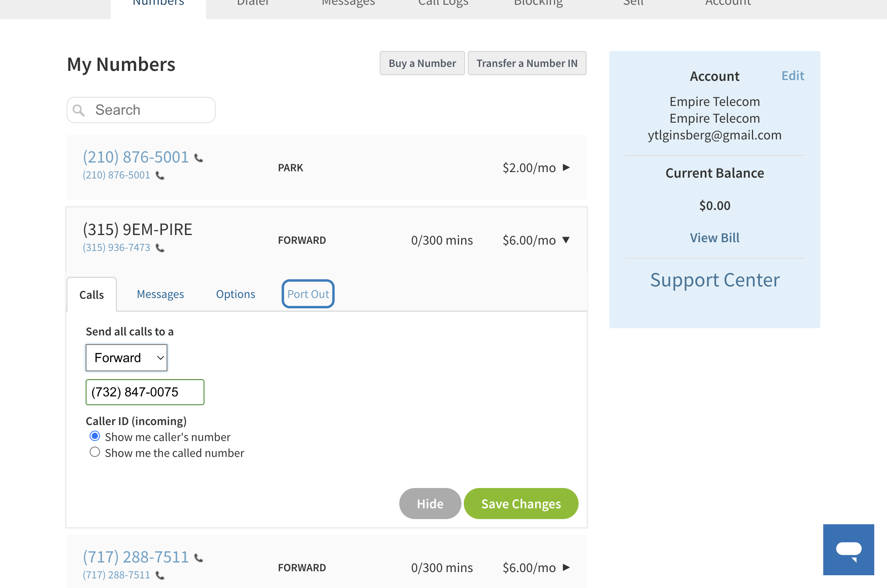Screen dimensions: 887x588
Task: Select Show me the called number option
Action: [95, 452]
